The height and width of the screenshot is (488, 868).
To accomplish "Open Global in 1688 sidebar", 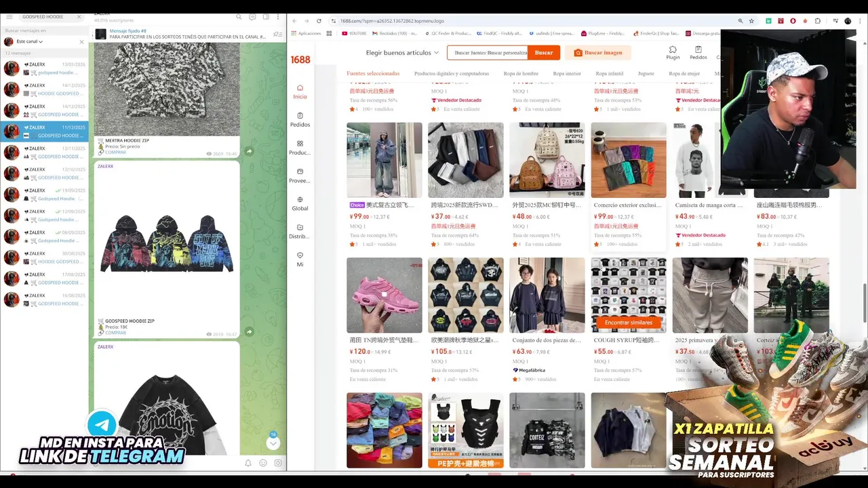I will (x=300, y=204).
